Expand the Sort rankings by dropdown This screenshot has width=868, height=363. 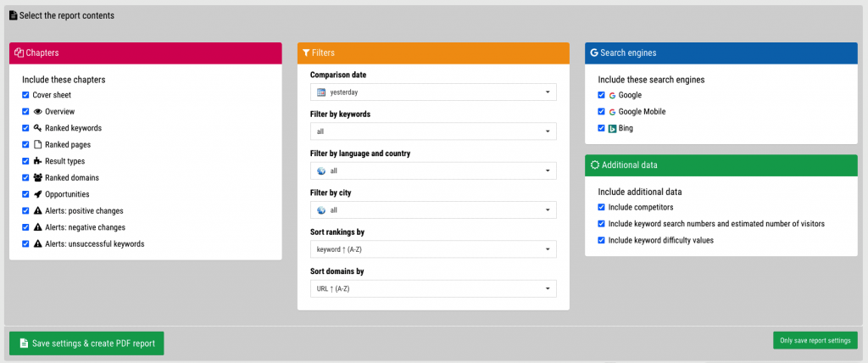coord(433,249)
